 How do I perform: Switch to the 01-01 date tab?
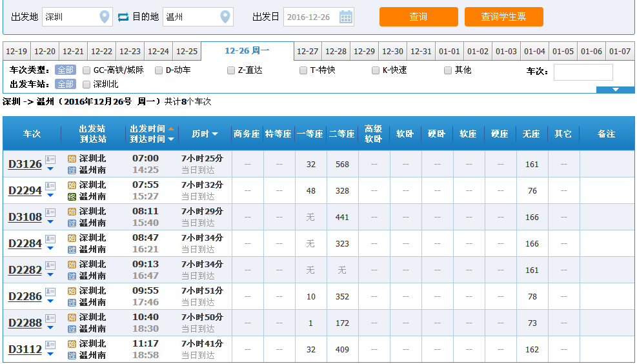tap(449, 52)
